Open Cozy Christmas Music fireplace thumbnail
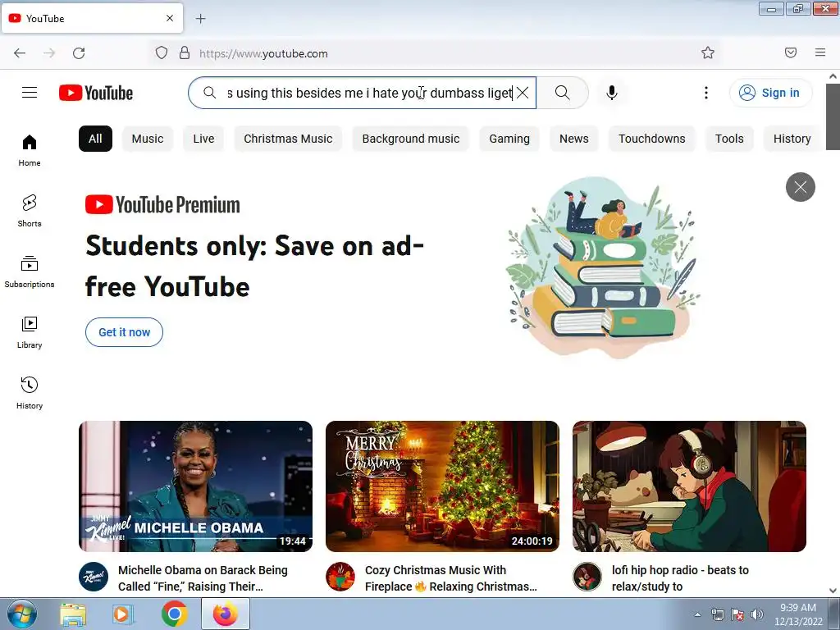Viewport: 840px width, 630px height. (x=442, y=486)
